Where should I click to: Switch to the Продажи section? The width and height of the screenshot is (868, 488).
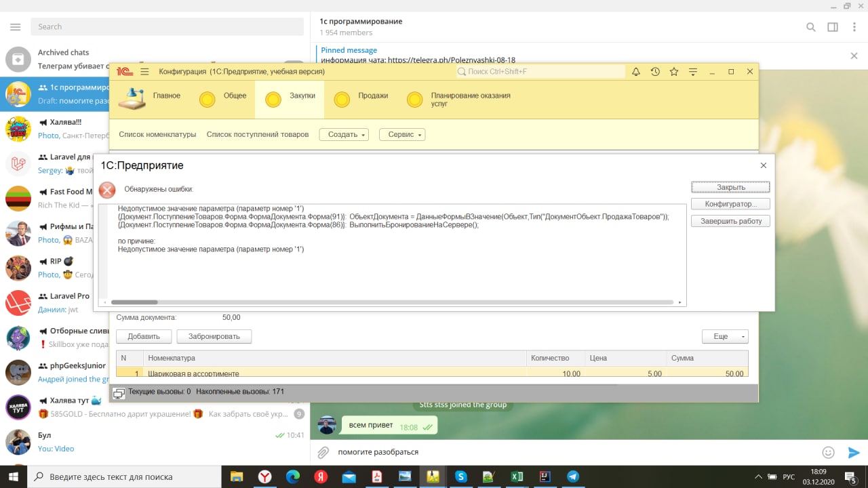(361, 99)
